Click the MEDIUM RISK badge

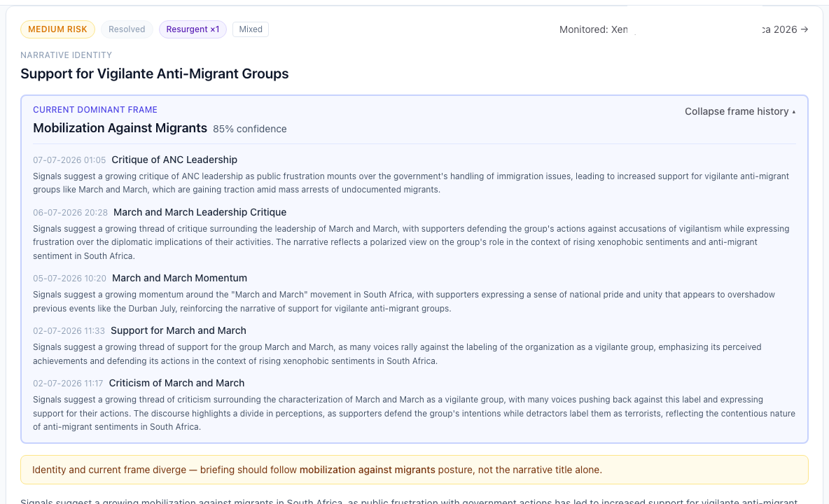coord(57,29)
